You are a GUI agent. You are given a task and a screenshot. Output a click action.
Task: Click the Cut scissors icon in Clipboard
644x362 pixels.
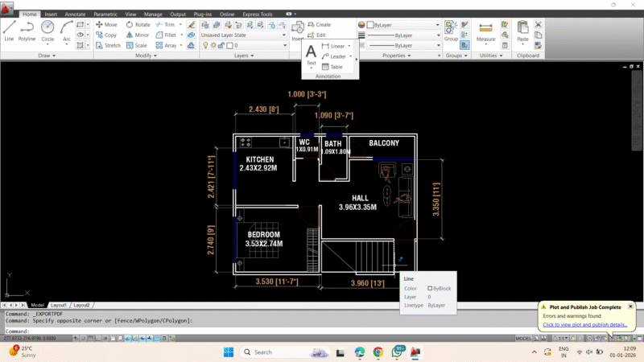tap(538, 25)
